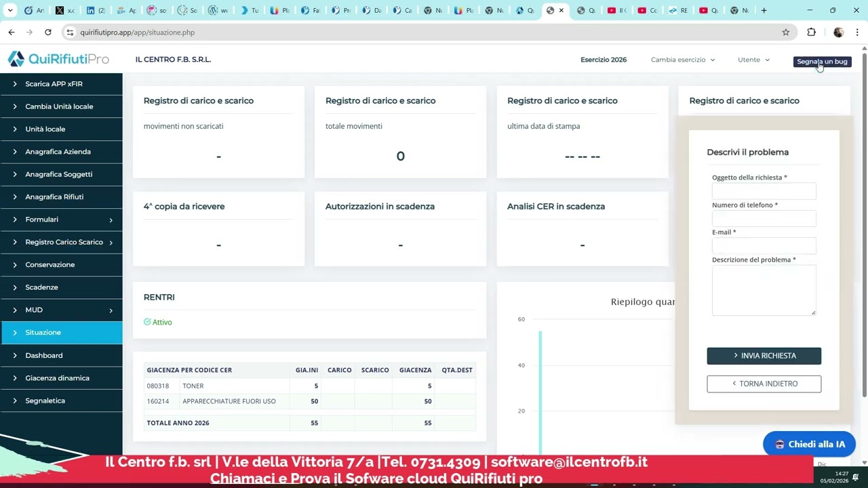Viewport: 868px width, 488px height.
Task: Click 'TOTALE ANNO 2026' row label
Action: [178, 423]
